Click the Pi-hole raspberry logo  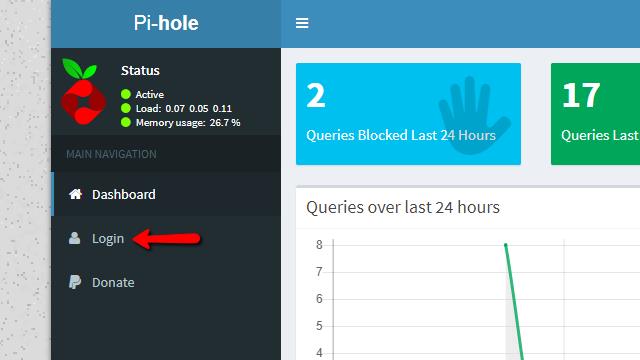[x=83, y=91]
